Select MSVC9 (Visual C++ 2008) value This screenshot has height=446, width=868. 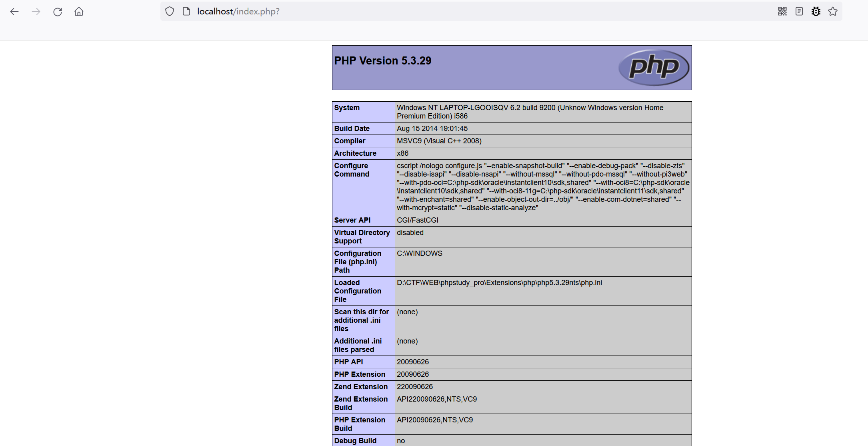click(x=439, y=141)
